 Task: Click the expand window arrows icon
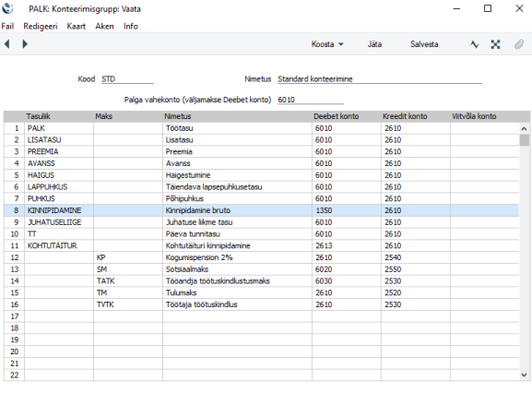pyautogui.click(x=495, y=44)
